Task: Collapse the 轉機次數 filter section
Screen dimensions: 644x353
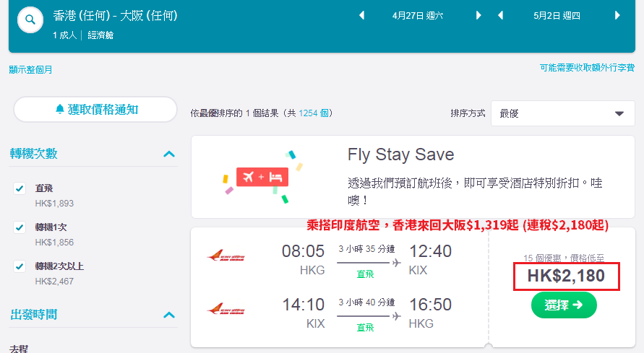Action: point(169,154)
